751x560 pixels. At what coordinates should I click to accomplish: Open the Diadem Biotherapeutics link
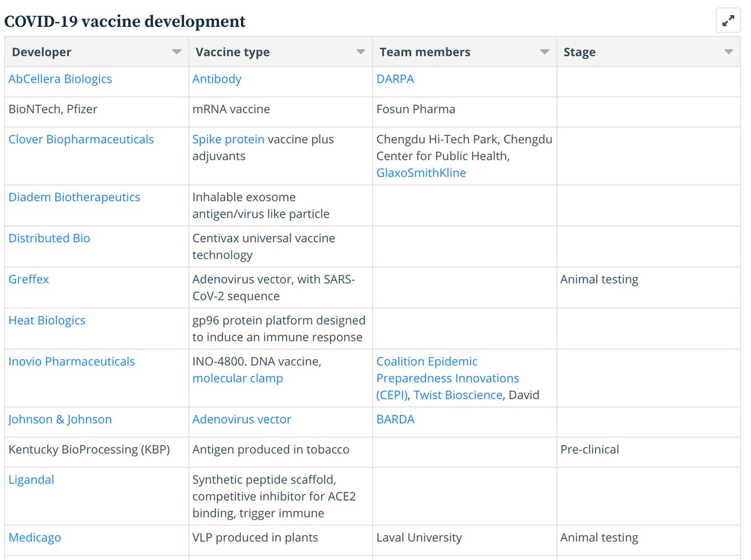(x=74, y=197)
